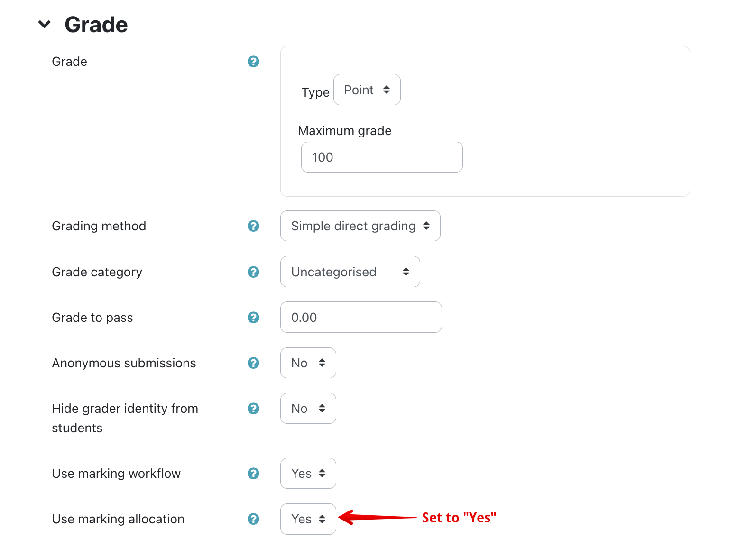
Task: Collapse the Grade section chevron
Action: (x=45, y=24)
